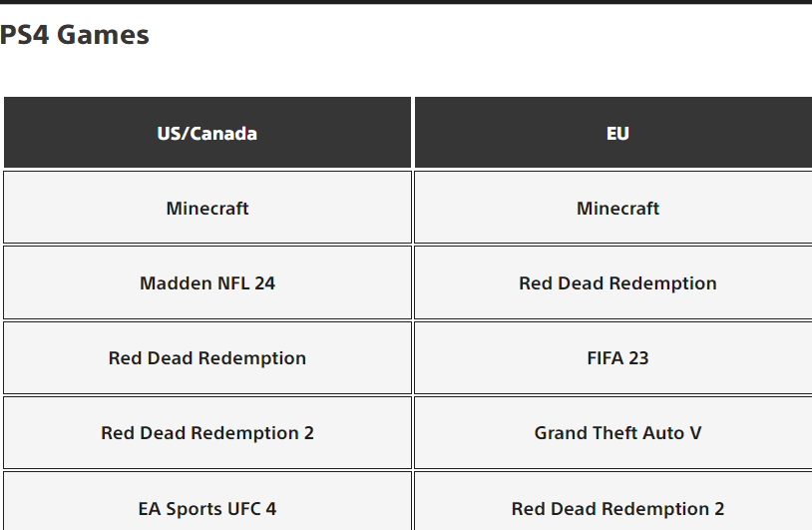Screen dimensions: 812x530
Task: Click the word Games in the page heading
Action: pyautogui.click(x=103, y=35)
